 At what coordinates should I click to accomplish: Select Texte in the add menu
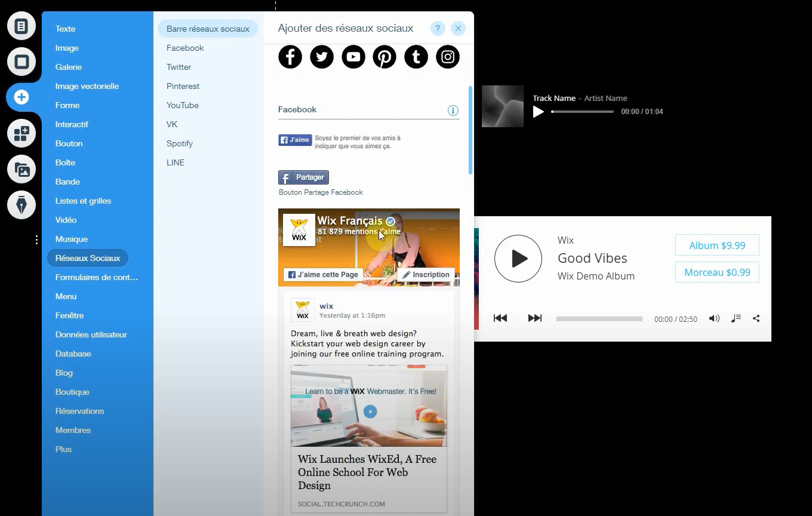66,29
